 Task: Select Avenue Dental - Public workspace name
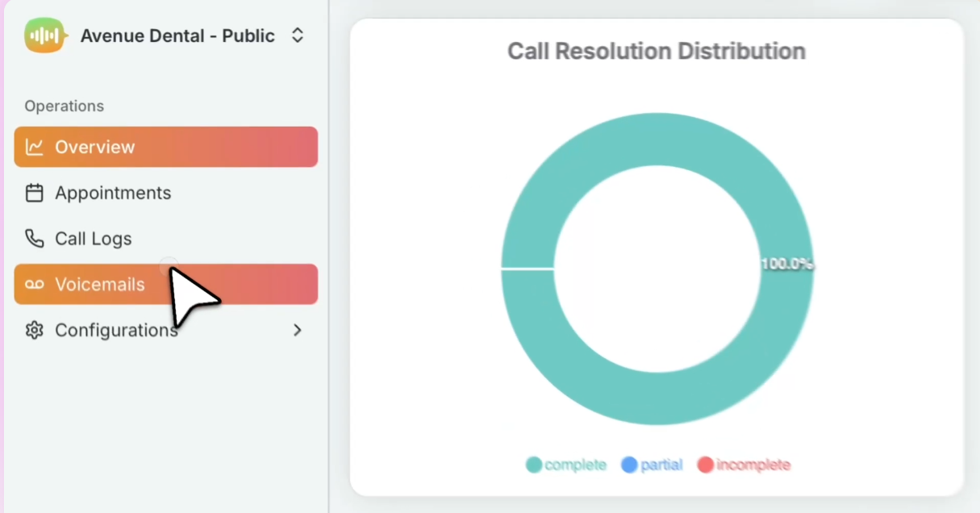[x=177, y=35]
